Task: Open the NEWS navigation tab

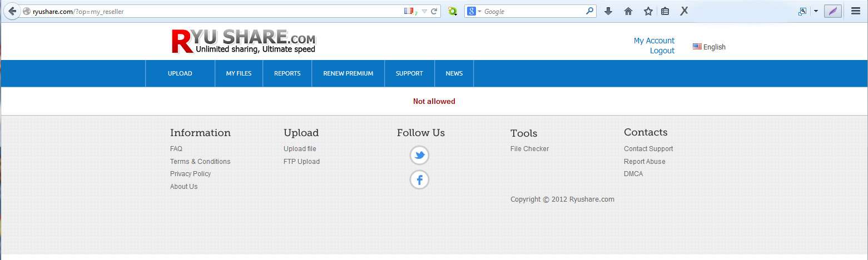Action: click(454, 73)
